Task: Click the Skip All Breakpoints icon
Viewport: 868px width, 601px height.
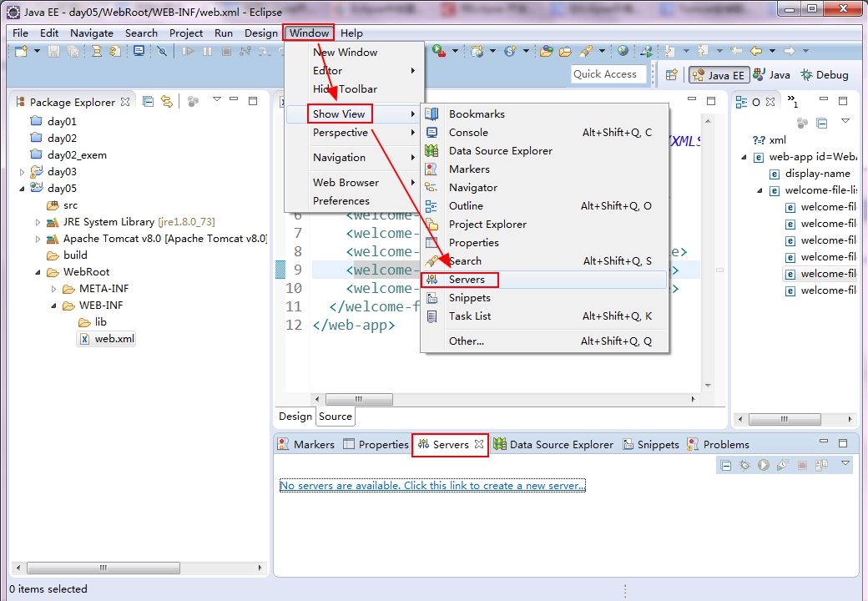Action: pyautogui.click(x=162, y=52)
